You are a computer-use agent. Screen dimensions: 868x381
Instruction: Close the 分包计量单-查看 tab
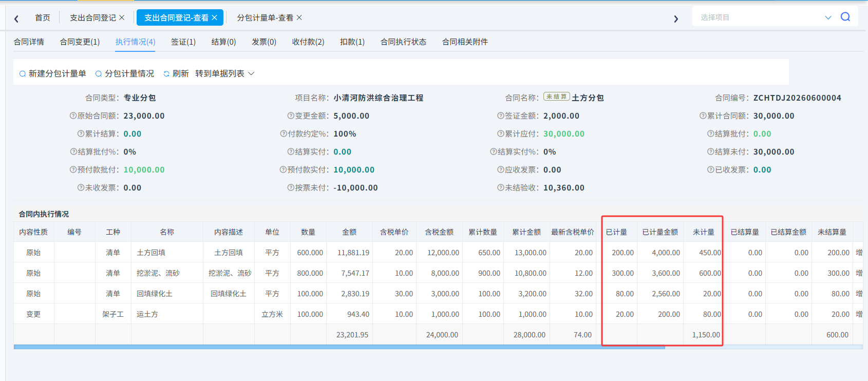point(299,17)
